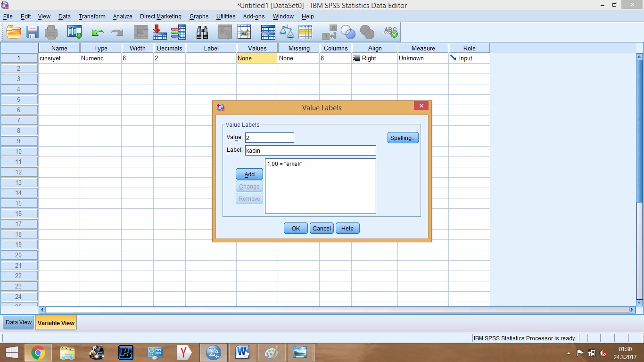Image resolution: width=644 pixels, height=362 pixels.
Task: Click the grey Redo arrow
Action: coord(116,32)
